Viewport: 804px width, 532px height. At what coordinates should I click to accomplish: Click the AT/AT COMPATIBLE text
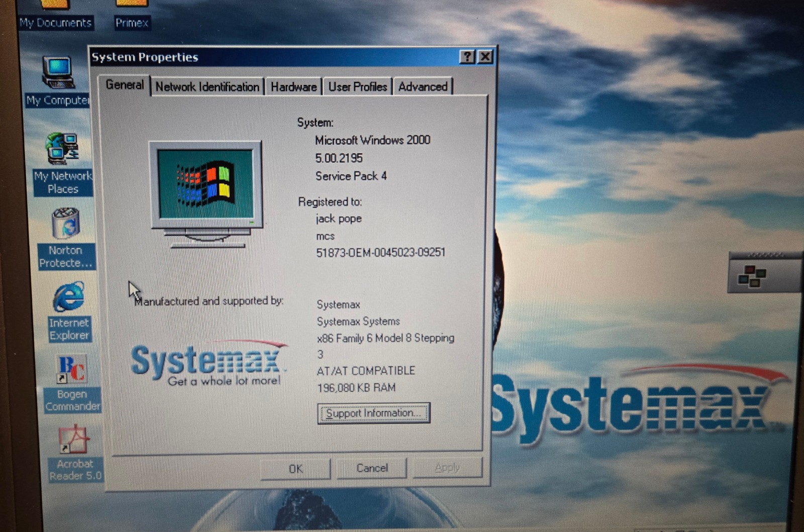[366, 371]
